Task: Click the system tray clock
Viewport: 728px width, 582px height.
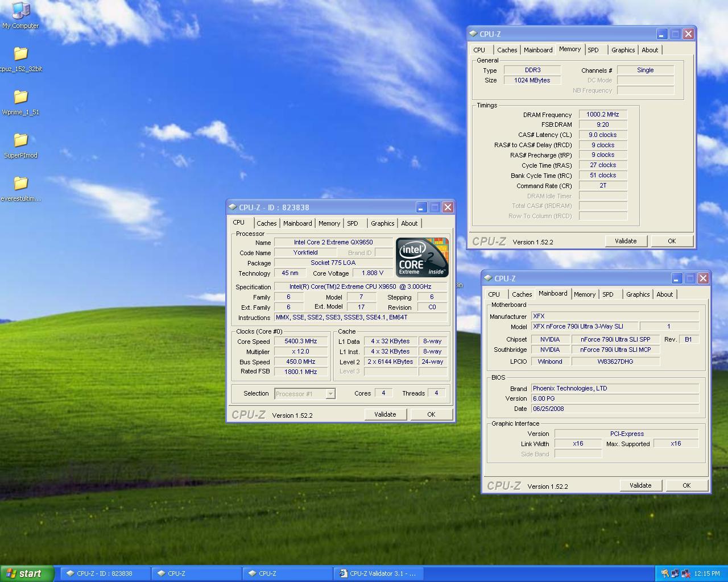Action: [707, 573]
